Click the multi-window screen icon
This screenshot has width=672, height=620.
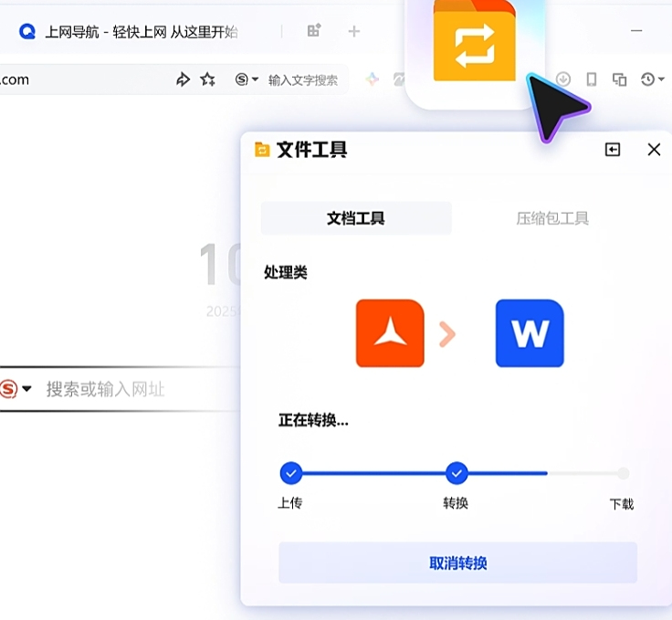point(619,79)
